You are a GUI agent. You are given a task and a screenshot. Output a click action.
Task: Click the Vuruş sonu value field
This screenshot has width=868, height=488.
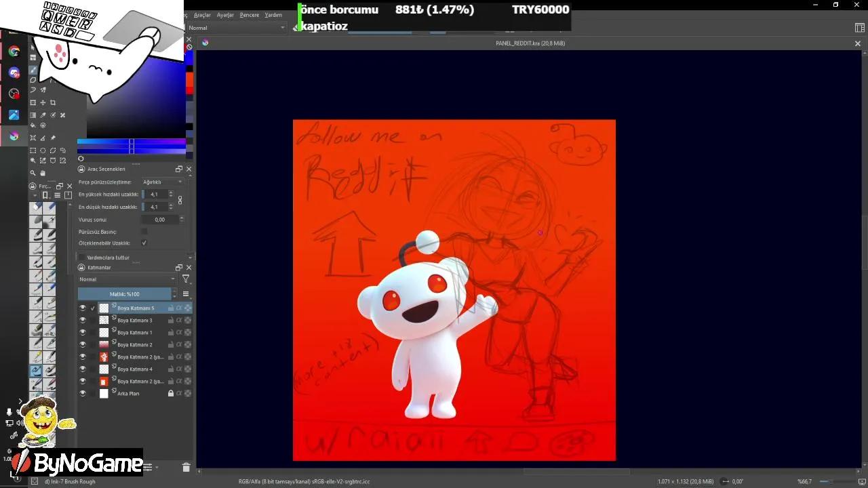(160, 220)
